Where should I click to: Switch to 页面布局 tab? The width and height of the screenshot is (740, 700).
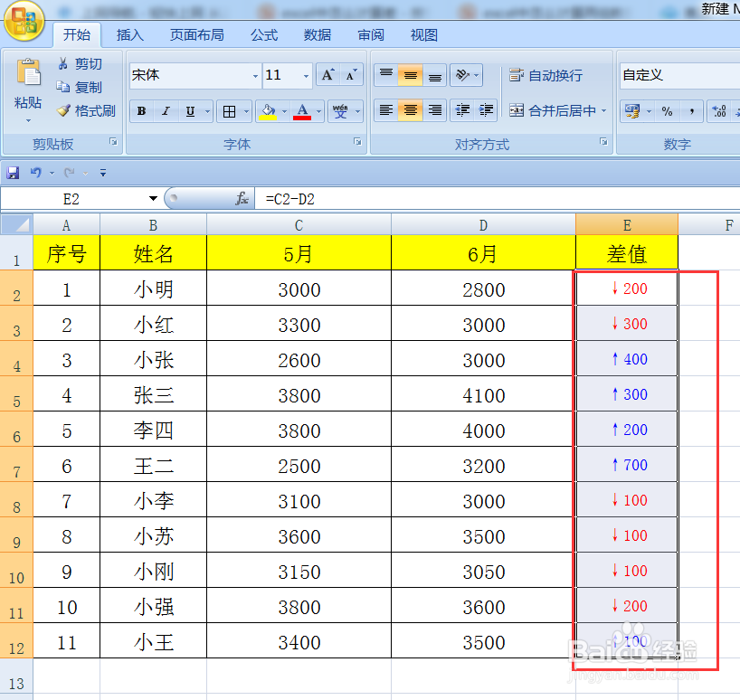[197, 35]
